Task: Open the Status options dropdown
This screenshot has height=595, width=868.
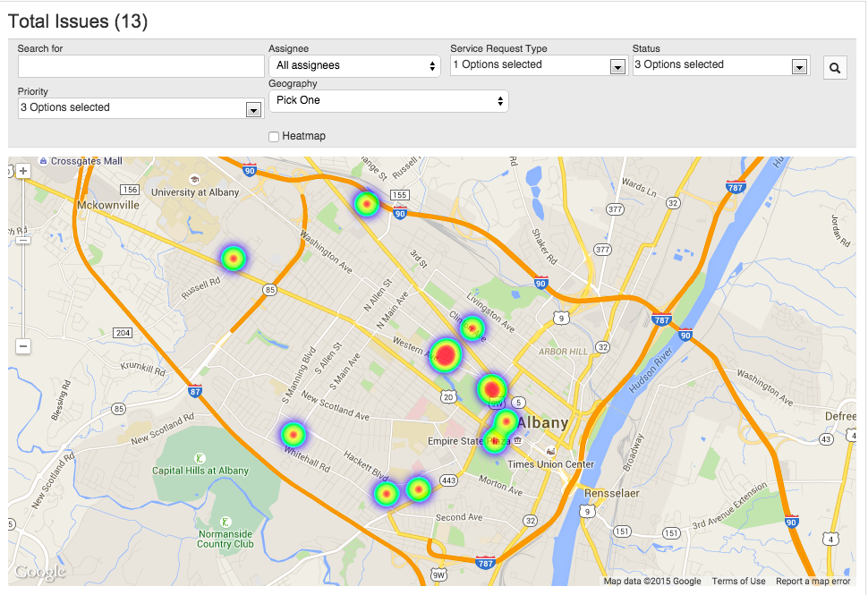Action: point(721,65)
